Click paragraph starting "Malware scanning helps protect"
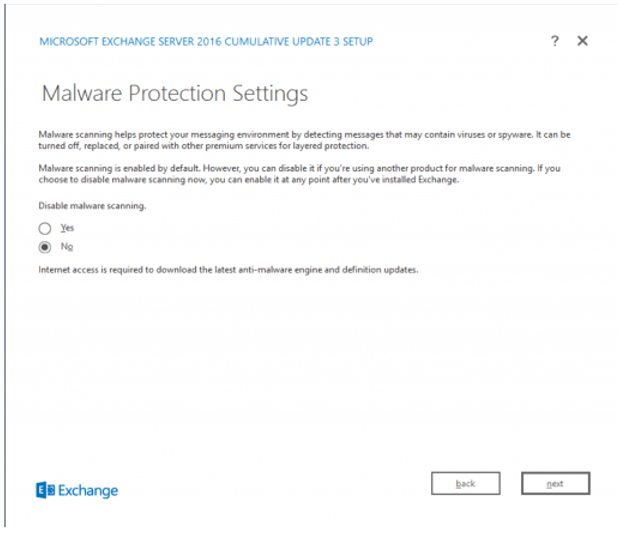The width and height of the screenshot is (620, 533). 304,140
